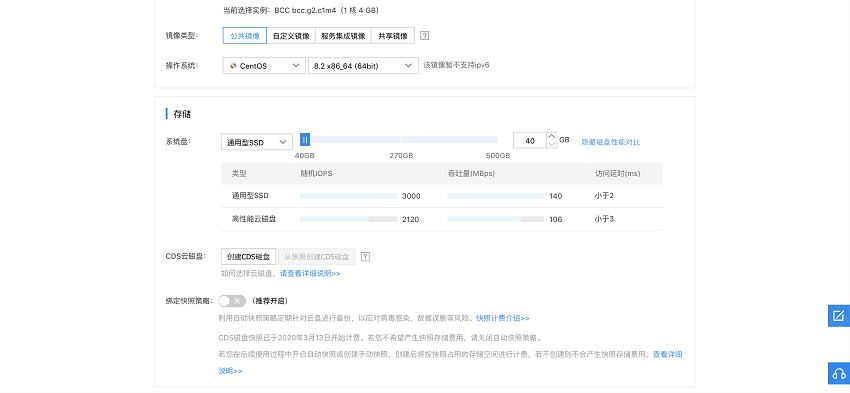Increase disk size with the up arrow
Viewport: 850px width, 393px height.
[x=551, y=137]
